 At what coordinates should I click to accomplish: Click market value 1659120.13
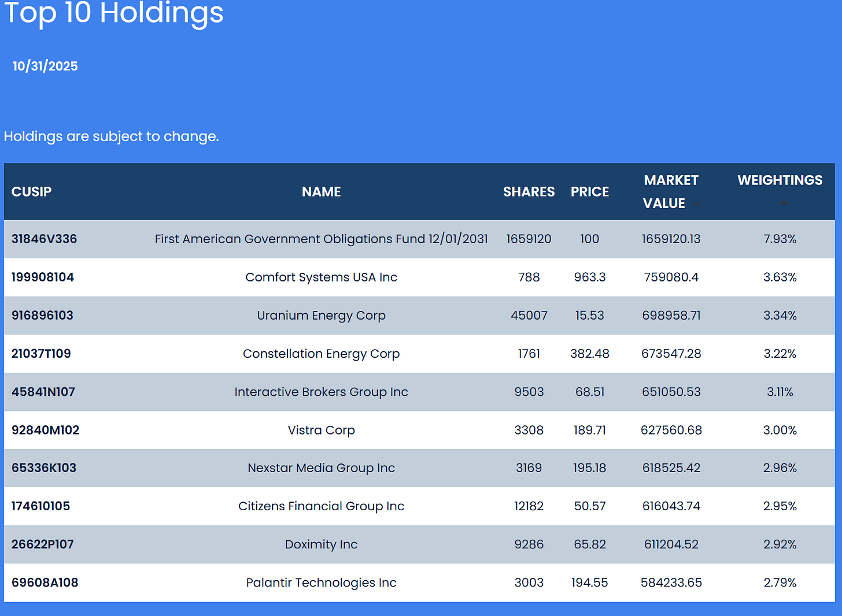pos(671,239)
